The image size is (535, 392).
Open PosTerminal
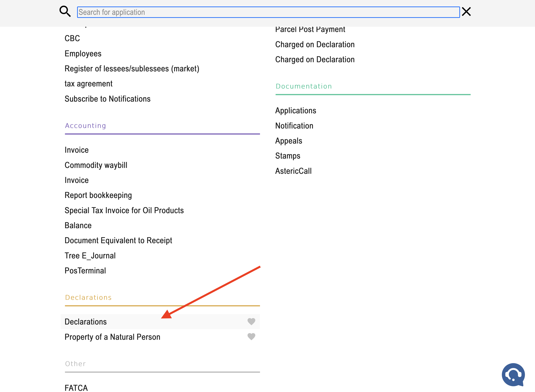click(x=85, y=271)
